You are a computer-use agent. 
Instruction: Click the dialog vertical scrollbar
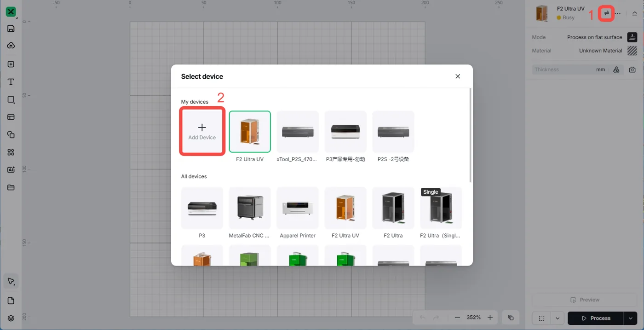tap(470, 135)
